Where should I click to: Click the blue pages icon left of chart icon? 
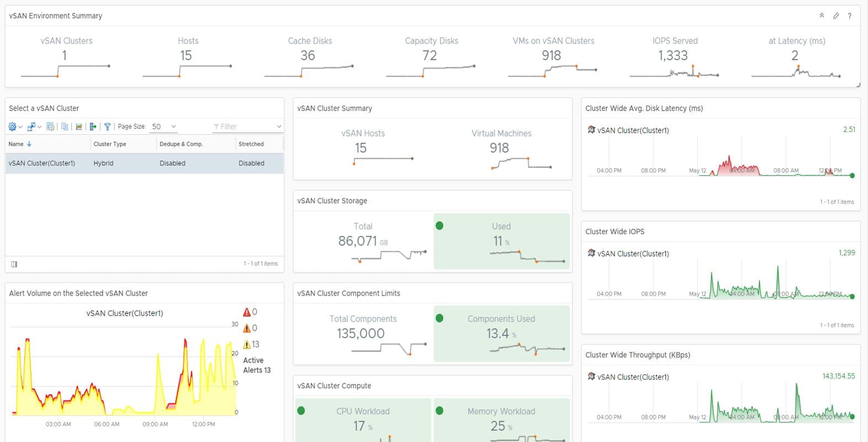(65, 127)
